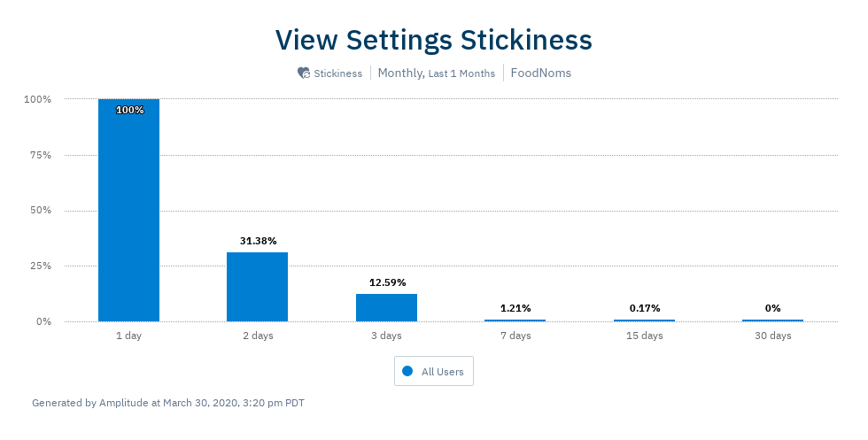This screenshot has width=868, height=440.
Task: Click the blue All Users legend dot
Action: [407, 371]
